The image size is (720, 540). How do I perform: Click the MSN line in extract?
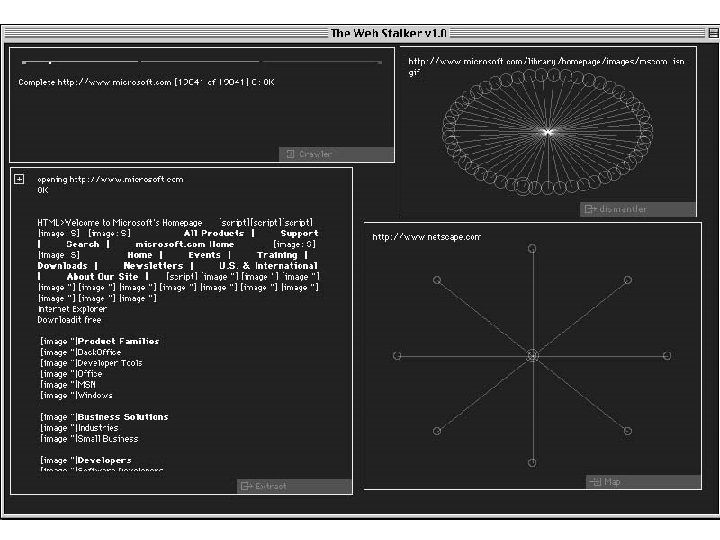pyautogui.click(x=86, y=385)
